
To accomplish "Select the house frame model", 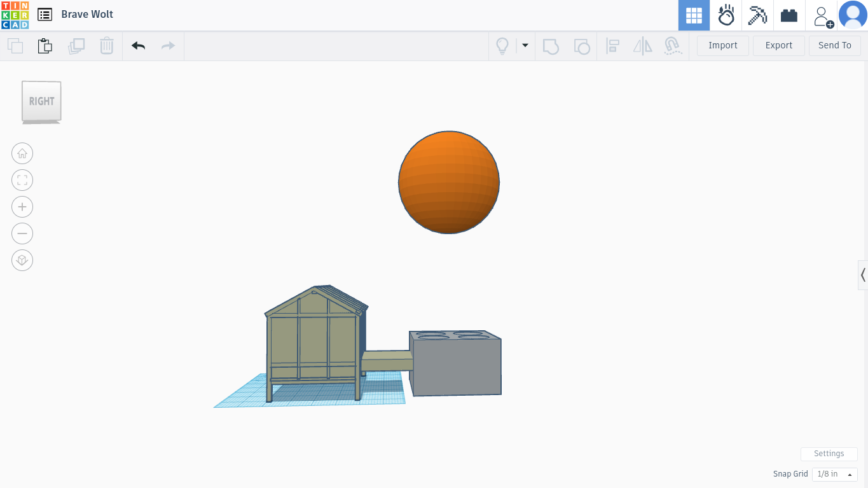I will [315, 344].
